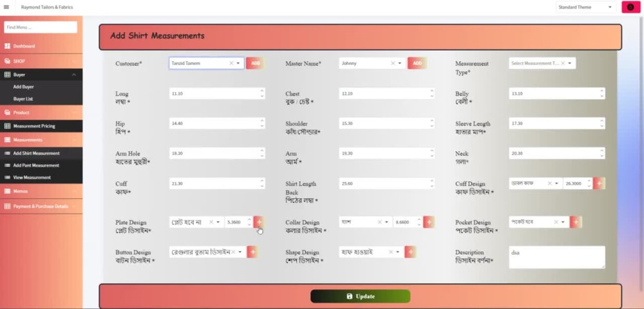This screenshot has width=644, height=309.
Task: Clear the Master Name selection with X
Action: [x=393, y=63]
